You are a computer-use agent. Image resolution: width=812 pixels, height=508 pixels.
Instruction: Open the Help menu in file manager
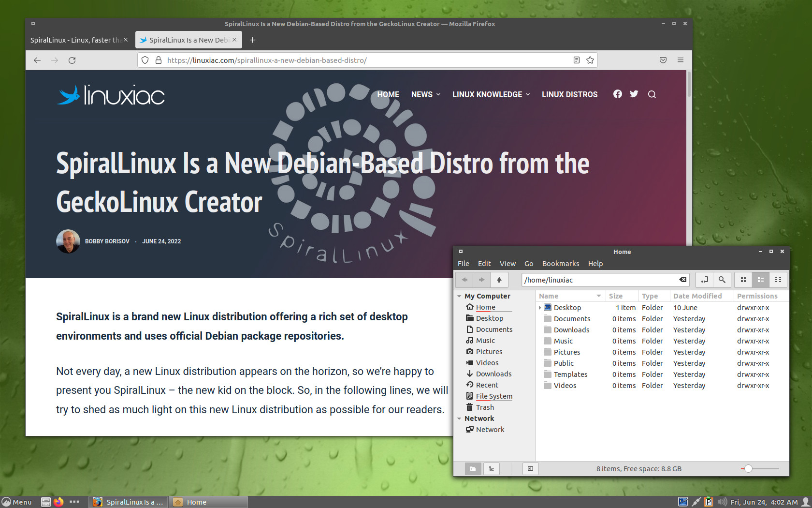coord(595,264)
